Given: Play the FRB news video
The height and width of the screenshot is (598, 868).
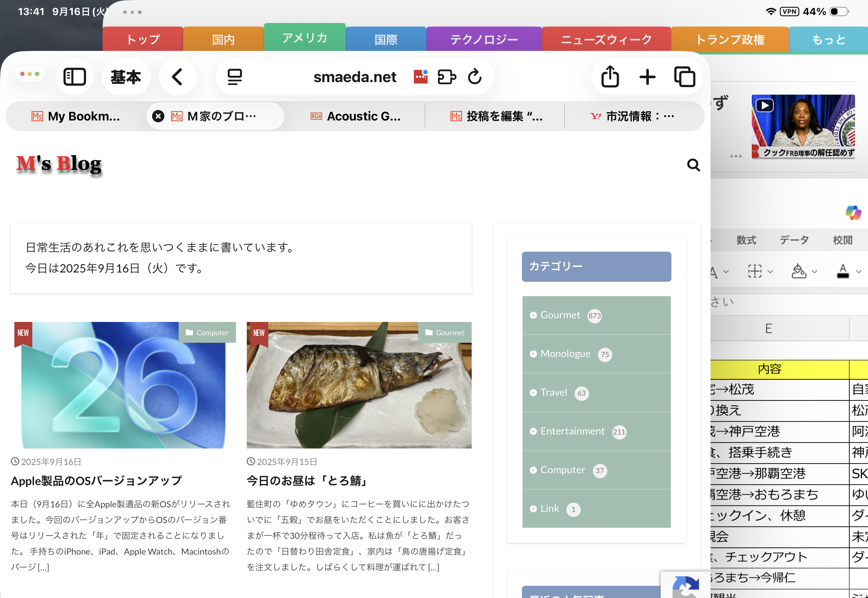Looking at the screenshot, I should pos(765,105).
